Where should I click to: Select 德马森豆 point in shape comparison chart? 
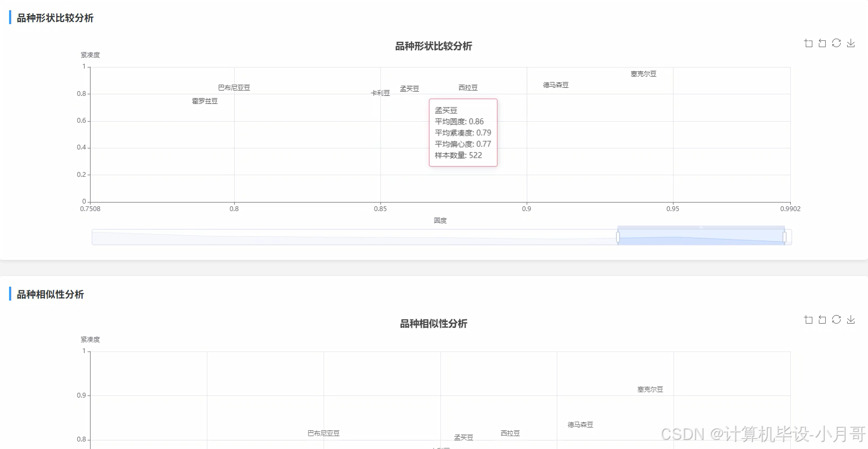tap(556, 85)
